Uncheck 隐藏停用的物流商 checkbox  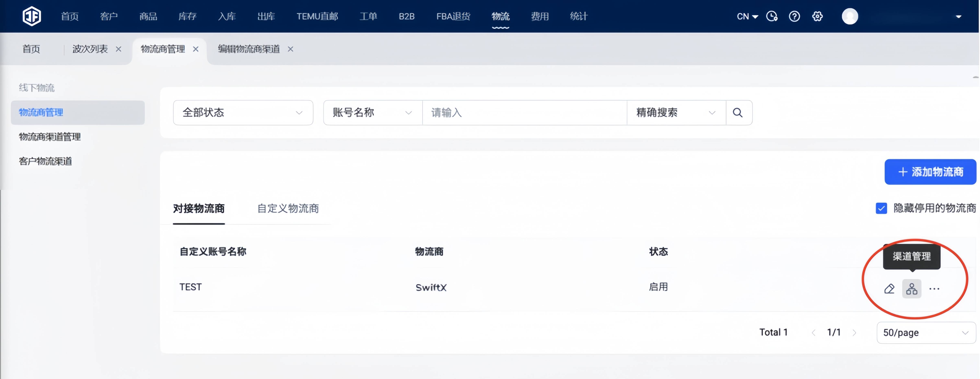pos(881,208)
